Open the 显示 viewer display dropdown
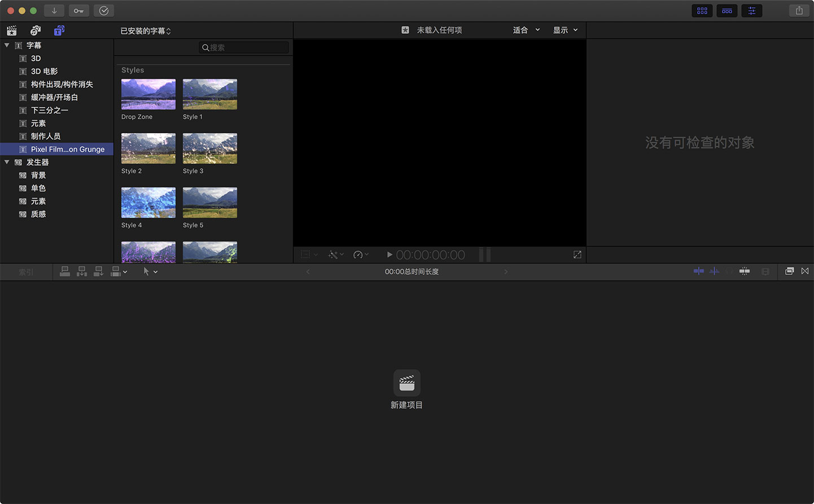This screenshot has width=814, height=504. click(x=564, y=30)
